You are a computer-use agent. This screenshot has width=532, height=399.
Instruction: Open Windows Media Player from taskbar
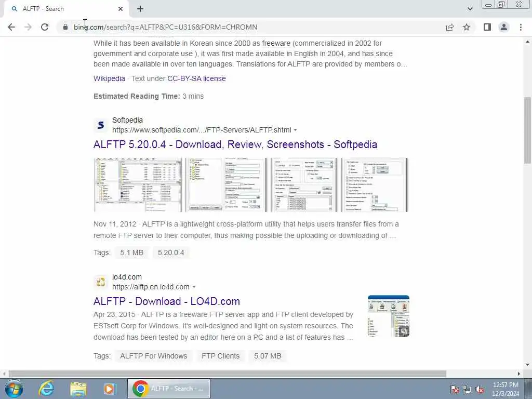110,389
